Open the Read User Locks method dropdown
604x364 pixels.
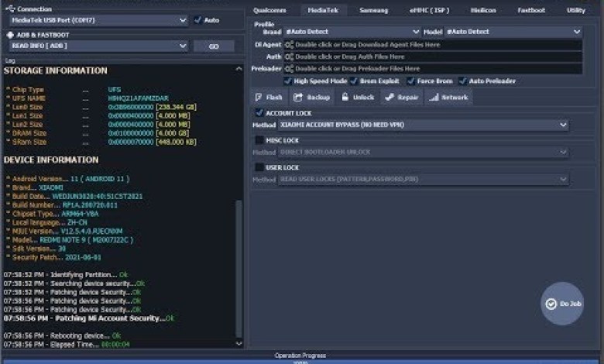pyautogui.click(x=423, y=179)
